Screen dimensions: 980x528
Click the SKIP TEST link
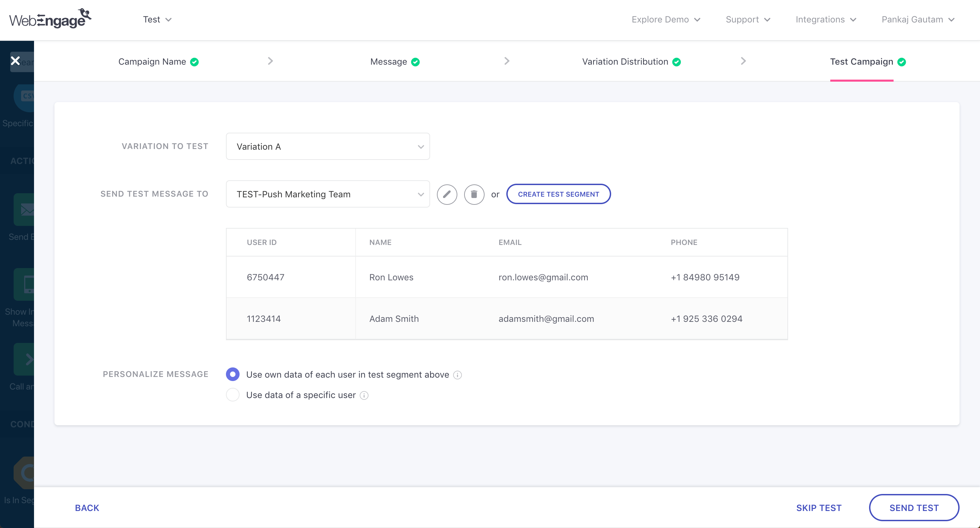pos(819,508)
